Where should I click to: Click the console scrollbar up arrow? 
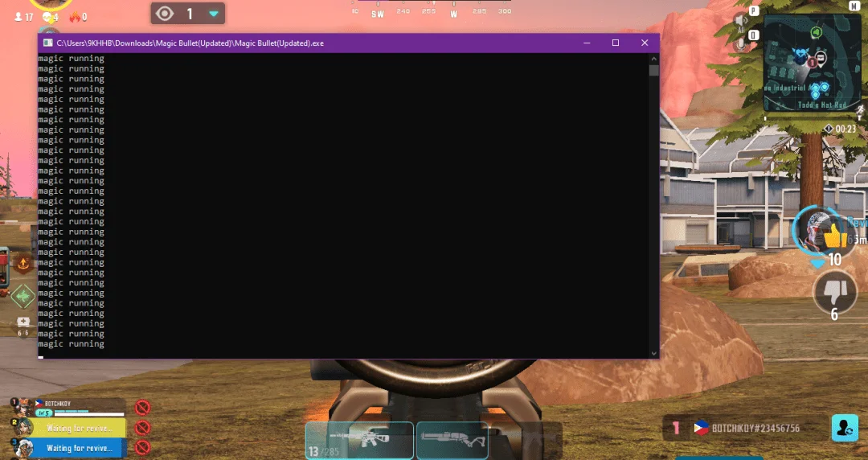[x=653, y=58]
